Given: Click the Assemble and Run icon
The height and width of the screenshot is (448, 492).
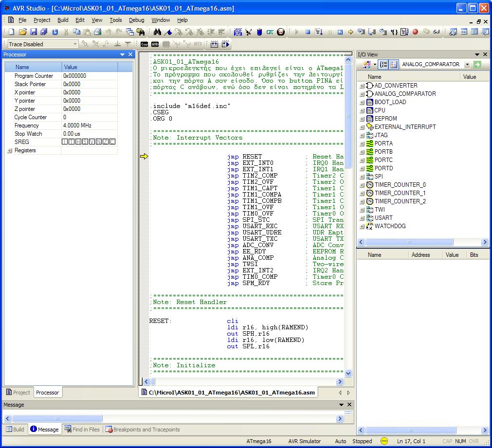Looking at the screenshot, I should pyautogui.click(x=226, y=44).
